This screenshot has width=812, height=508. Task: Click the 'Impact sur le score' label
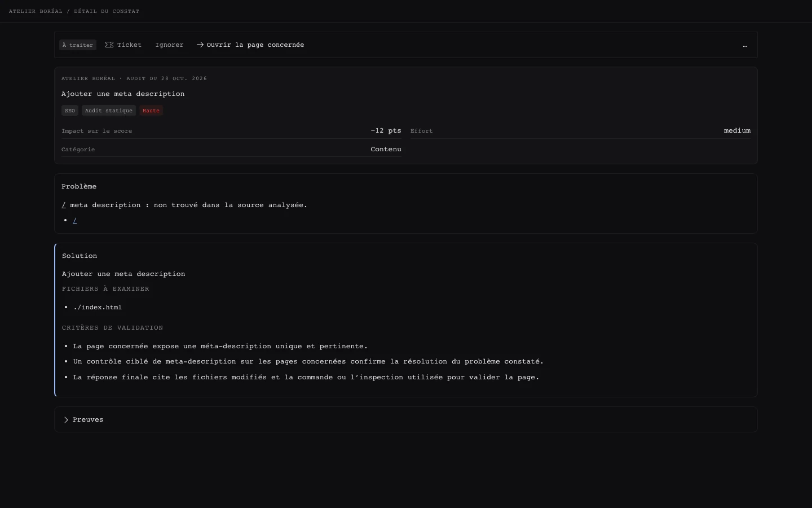click(97, 131)
